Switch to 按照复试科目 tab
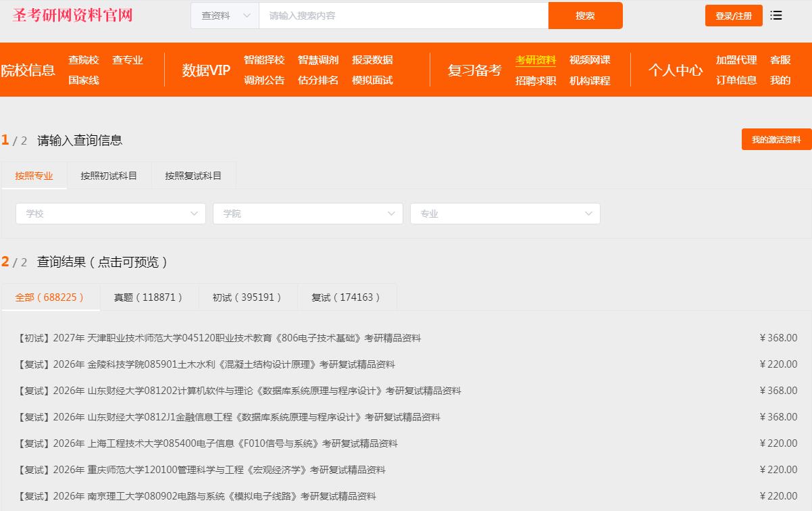 point(193,176)
